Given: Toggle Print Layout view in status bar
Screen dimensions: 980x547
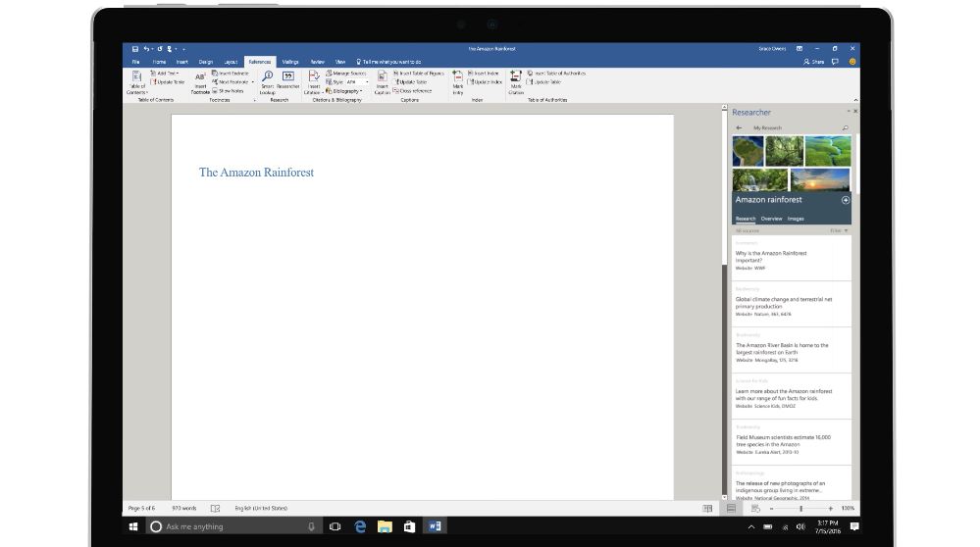Looking at the screenshot, I should (731, 509).
